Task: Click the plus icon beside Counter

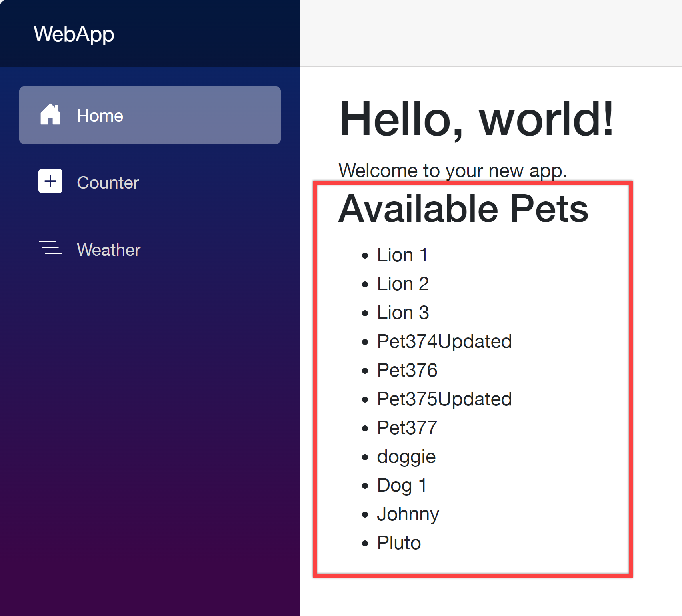Action: pos(50,181)
